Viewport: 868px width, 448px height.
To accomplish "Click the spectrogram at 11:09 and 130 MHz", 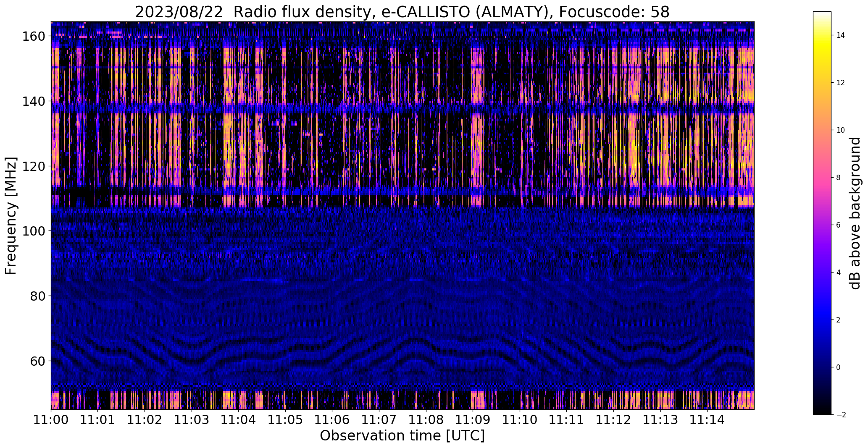I will 473,134.
